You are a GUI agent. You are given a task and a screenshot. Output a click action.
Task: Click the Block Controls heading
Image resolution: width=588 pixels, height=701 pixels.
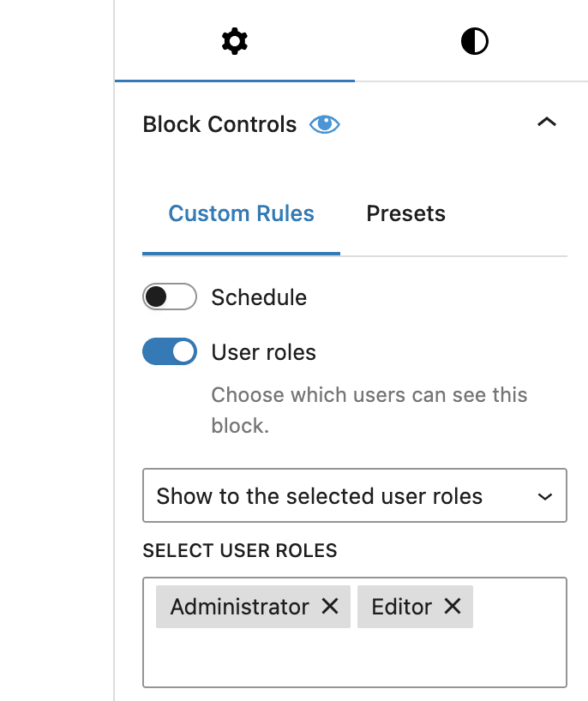click(219, 124)
